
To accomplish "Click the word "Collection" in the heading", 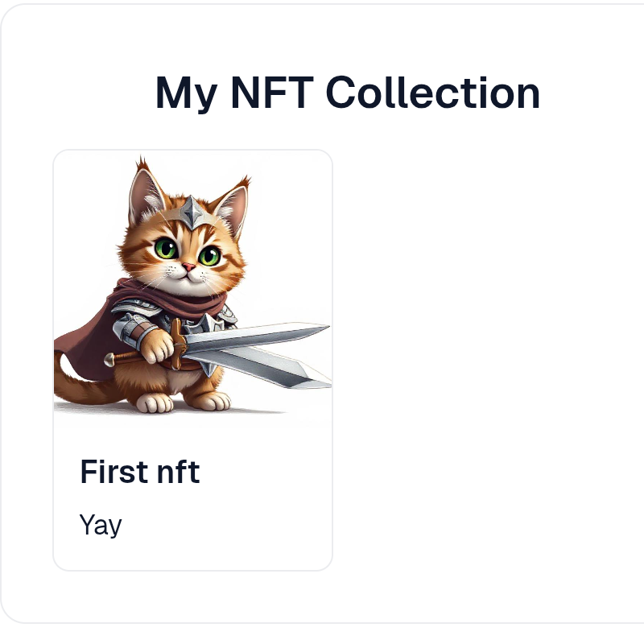I will click(432, 93).
